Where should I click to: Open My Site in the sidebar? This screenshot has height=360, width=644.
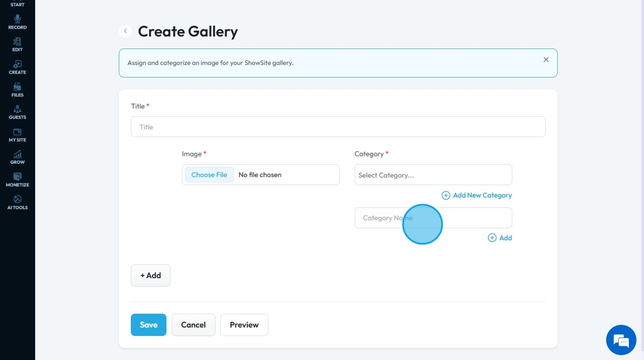coord(17,135)
